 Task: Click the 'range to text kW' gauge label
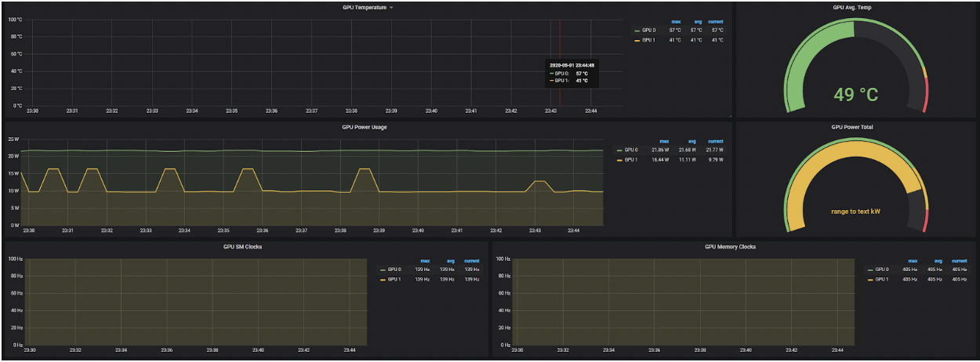tap(855, 211)
